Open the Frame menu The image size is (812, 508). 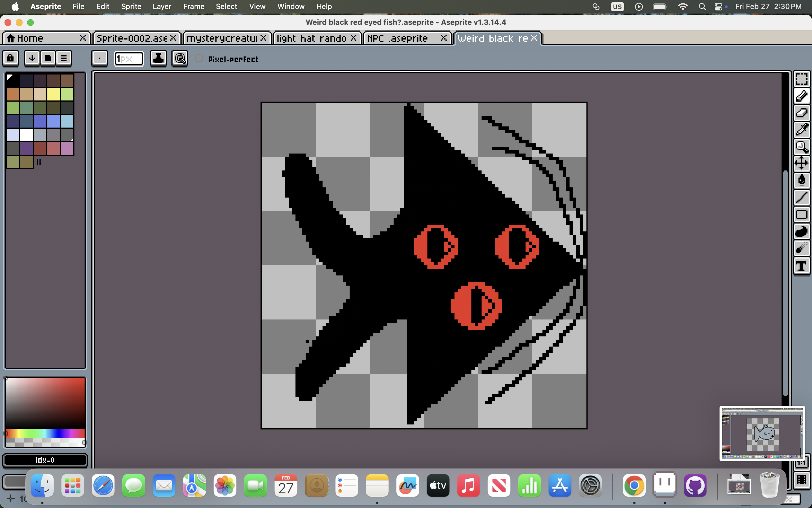(194, 6)
